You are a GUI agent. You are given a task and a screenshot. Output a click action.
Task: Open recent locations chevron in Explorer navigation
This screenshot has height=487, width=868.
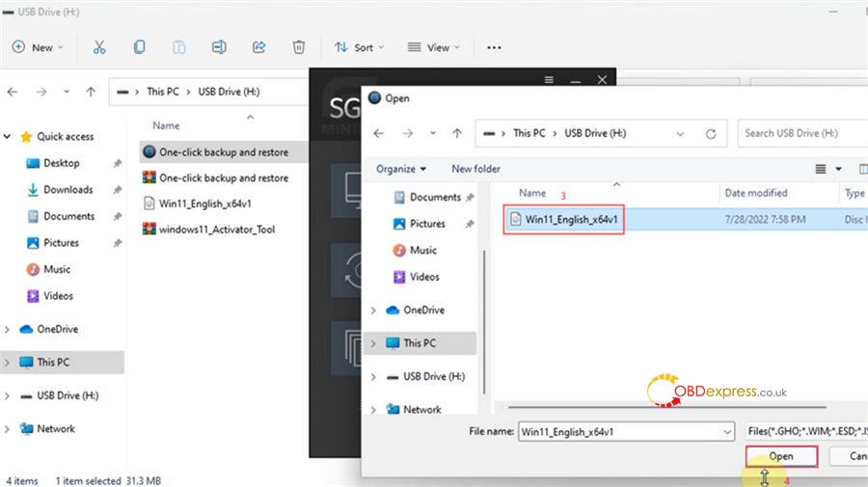[x=67, y=92]
